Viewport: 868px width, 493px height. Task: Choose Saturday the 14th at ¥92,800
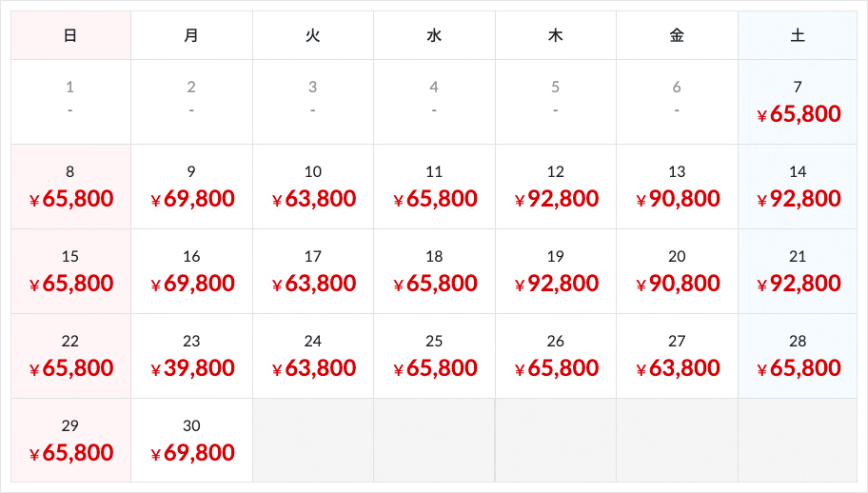click(x=798, y=187)
